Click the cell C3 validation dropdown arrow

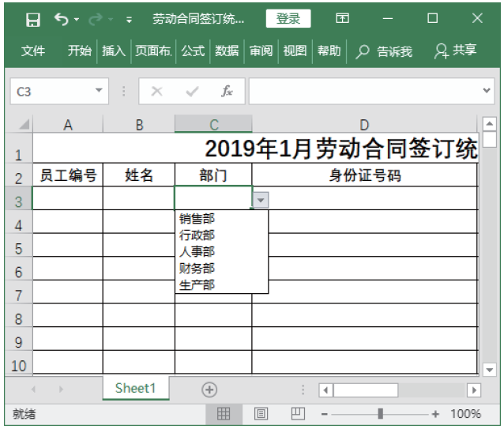(x=261, y=200)
